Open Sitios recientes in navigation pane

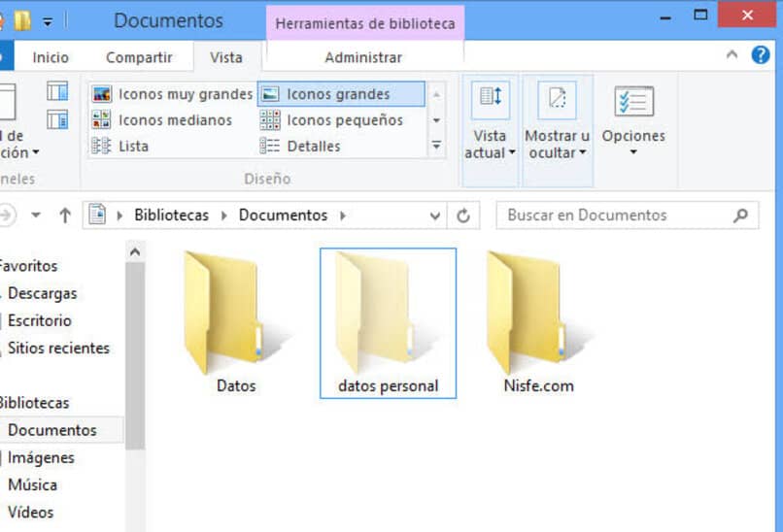58,348
